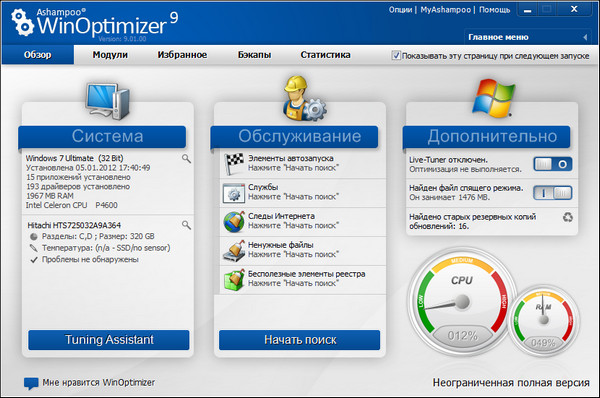Click the Главное меню label
Viewport: 600px width, 398px height.
click(x=498, y=37)
